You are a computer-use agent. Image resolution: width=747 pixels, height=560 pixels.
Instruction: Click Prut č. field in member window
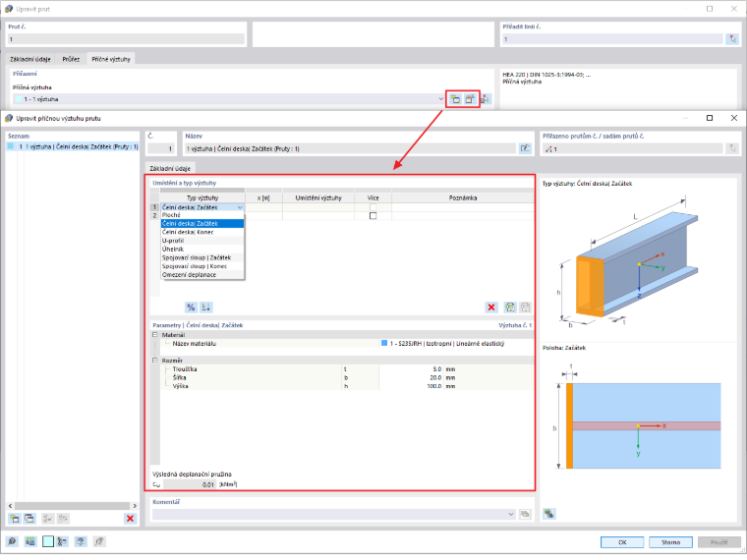126,39
